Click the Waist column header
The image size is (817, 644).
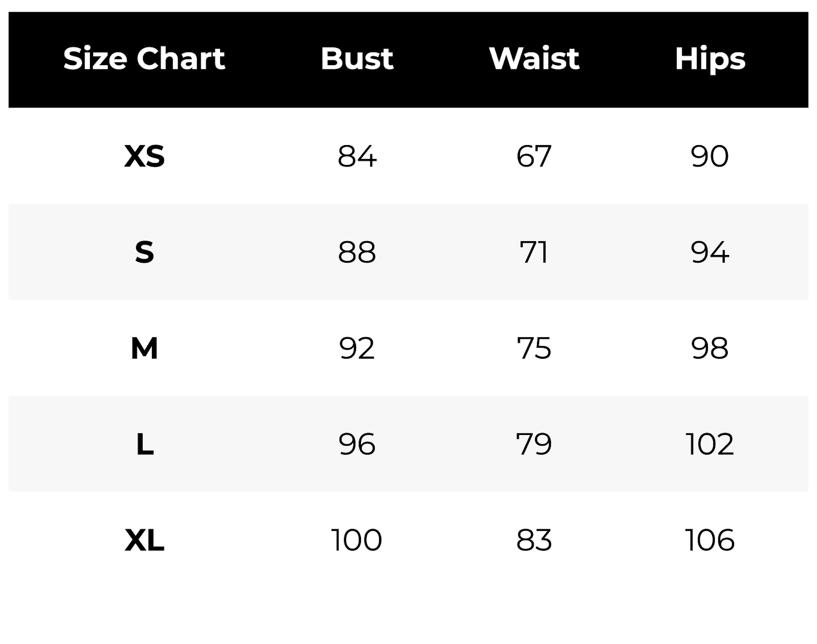click(x=534, y=59)
